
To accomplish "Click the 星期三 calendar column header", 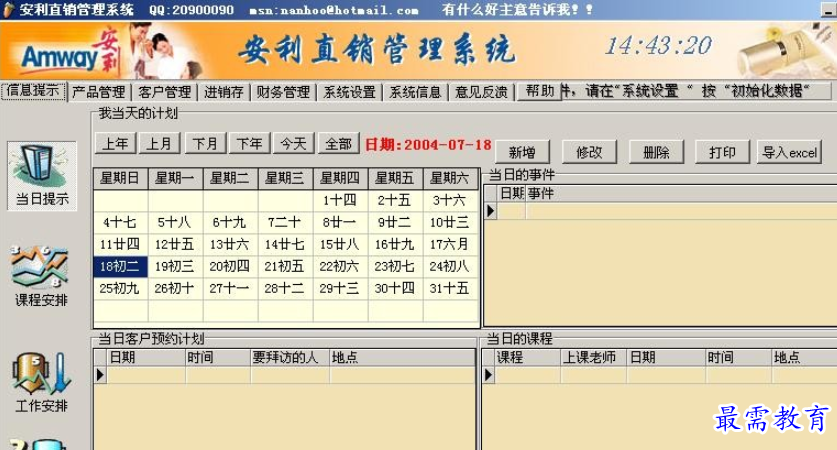I will click(285, 178).
